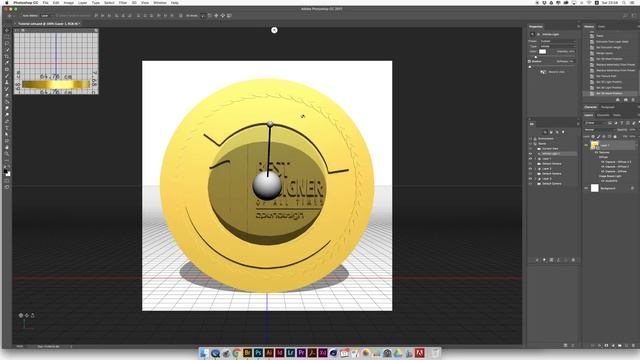
Task: Select the Hand tool
Action: click(7, 147)
